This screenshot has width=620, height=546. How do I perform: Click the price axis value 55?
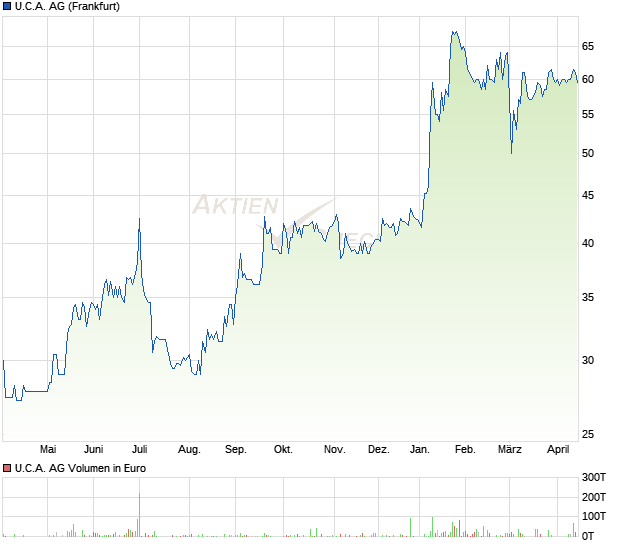(588, 115)
